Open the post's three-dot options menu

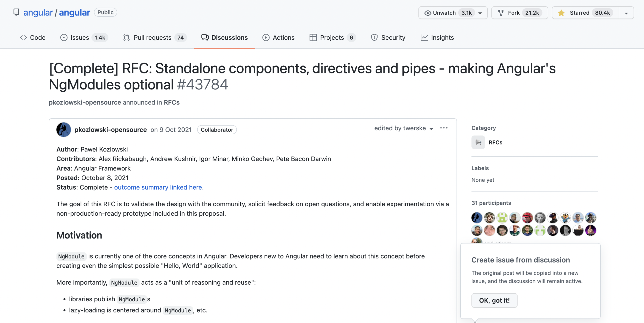(x=444, y=128)
